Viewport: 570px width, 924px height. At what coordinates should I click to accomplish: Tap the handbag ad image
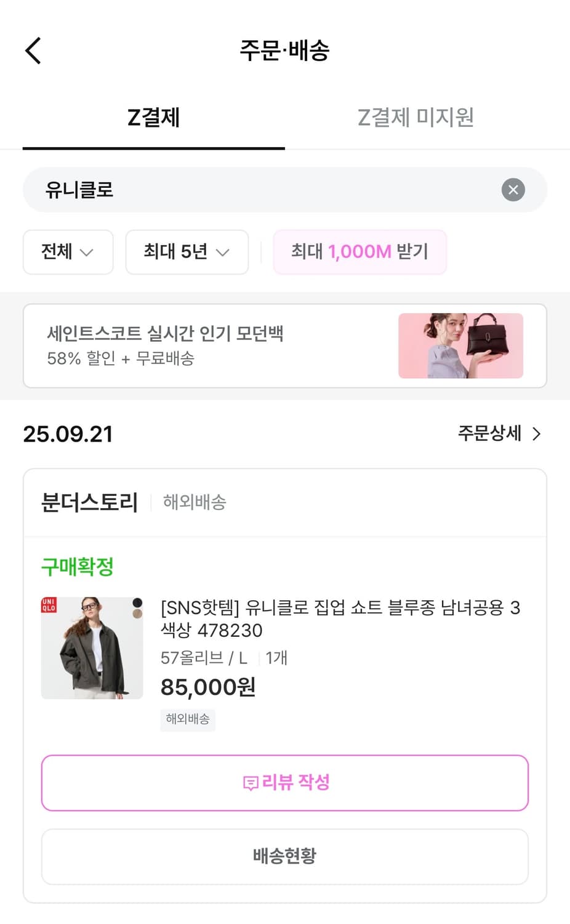point(460,346)
